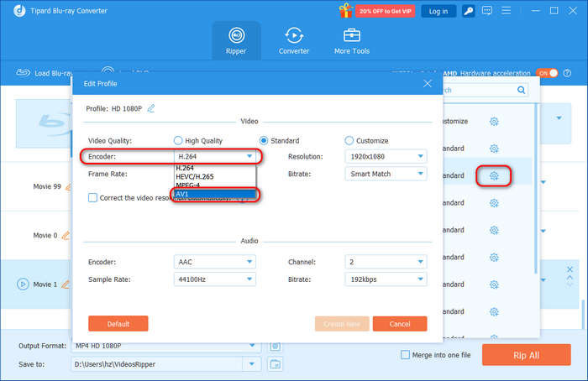The width and height of the screenshot is (588, 381).
Task: Open the audio Bitrate 192kbps dropdown
Action: pos(386,279)
